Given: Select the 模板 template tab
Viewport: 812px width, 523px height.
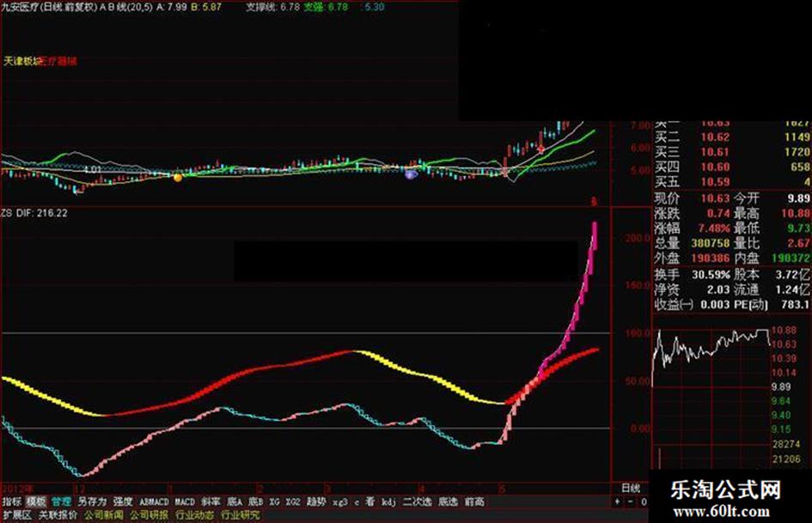Looking at the screenshot, I should pos(36,502).
